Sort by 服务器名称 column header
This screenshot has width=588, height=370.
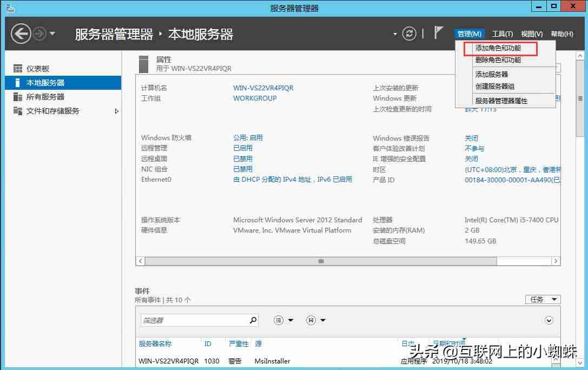(x=155, y=343)
